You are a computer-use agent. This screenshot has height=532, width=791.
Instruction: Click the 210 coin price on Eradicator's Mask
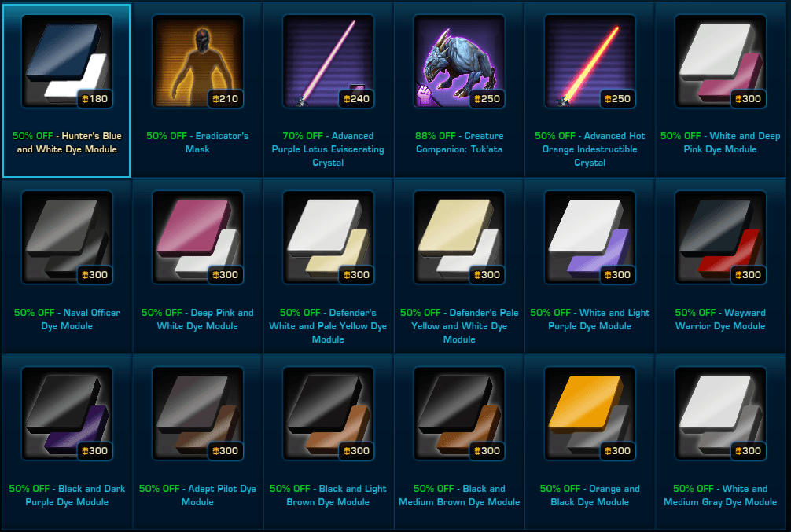(x=226, y=99)
